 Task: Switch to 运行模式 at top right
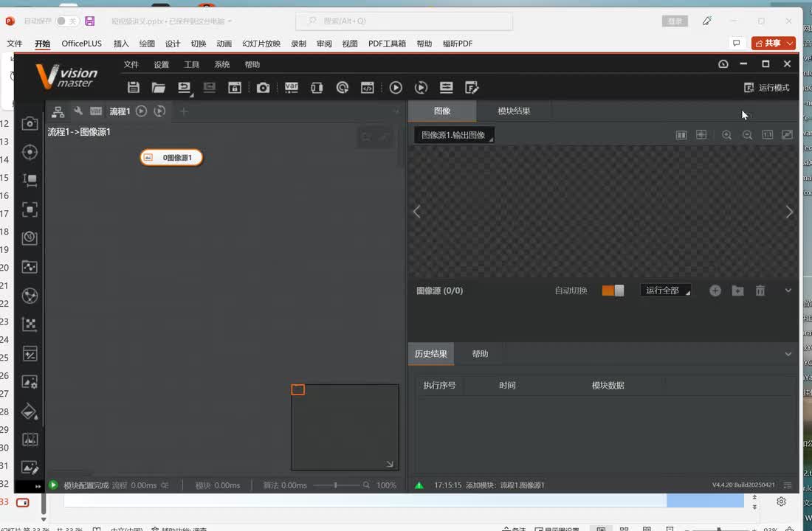[x=767, y=88]
